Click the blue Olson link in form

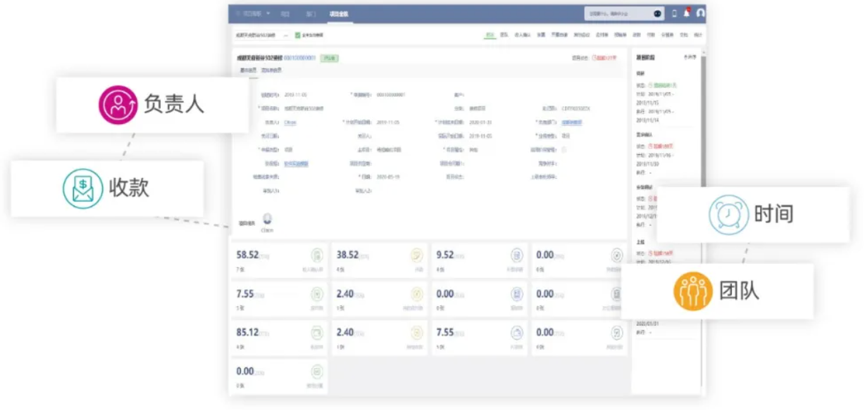click(x=290, y=121)
